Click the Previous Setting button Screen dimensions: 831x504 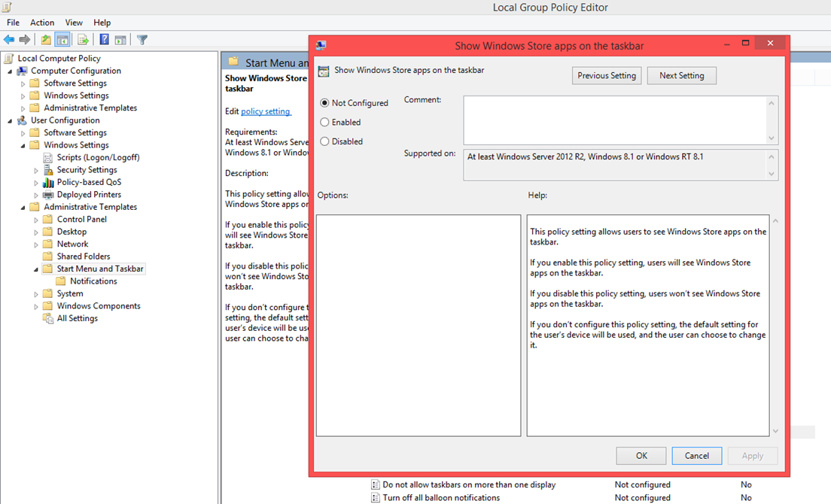[x=607, y=76]
